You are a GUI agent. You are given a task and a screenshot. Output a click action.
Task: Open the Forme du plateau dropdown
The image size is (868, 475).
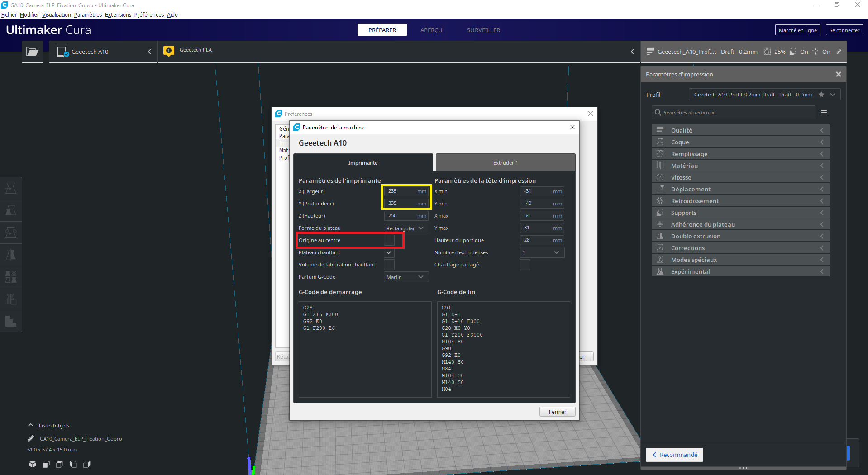click(x=406, y=228)
